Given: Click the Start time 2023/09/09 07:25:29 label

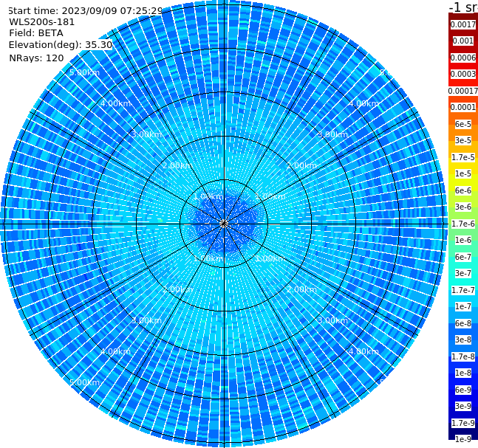Looking at the screenshot, I should click(85, 10).
